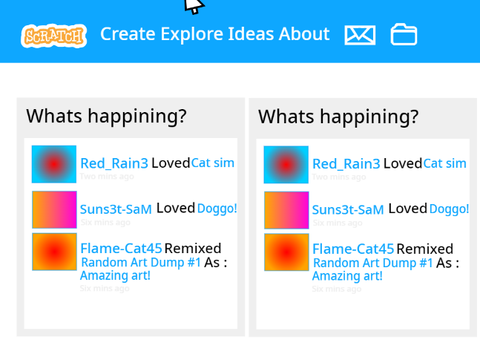Click Red_Rain3 avatar in right panel
Viewport: 480px width, 360px height.
click(x=286, y=165)
